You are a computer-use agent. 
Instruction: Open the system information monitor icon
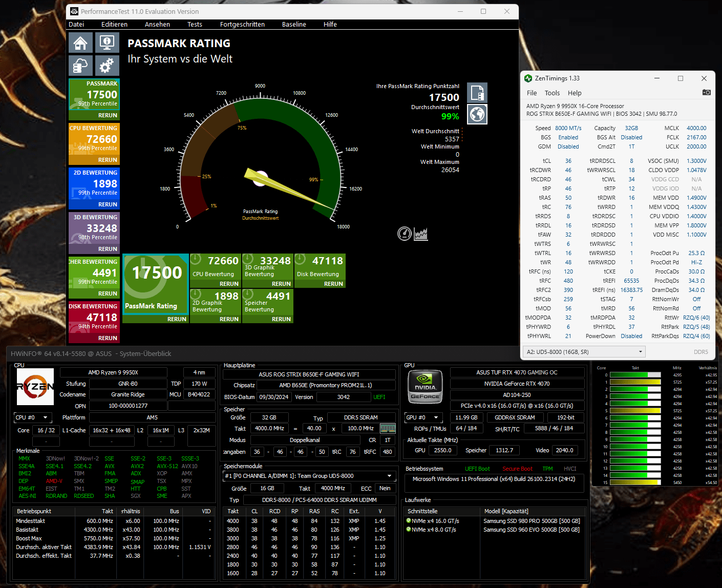107,43
